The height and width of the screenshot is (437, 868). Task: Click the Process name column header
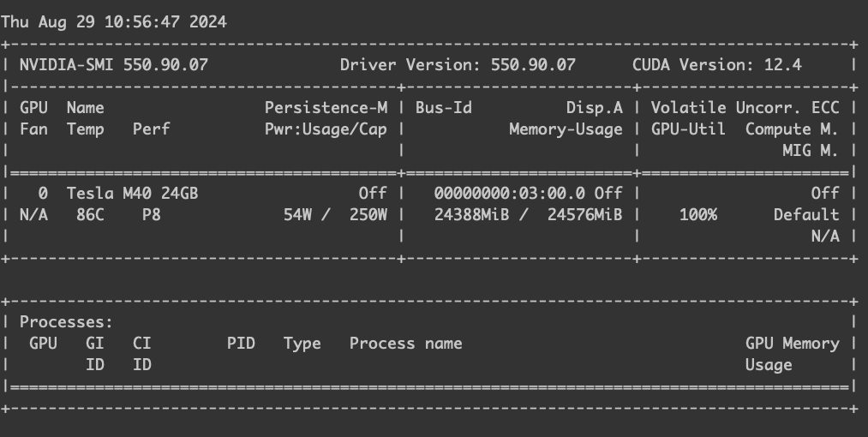pyautogui.click(x=406, y=344)
